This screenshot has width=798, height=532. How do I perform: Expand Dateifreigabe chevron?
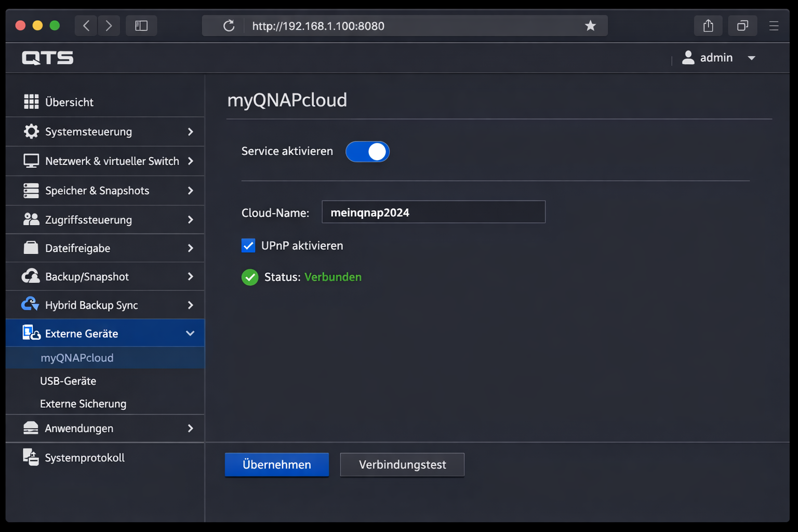(191, 248)
